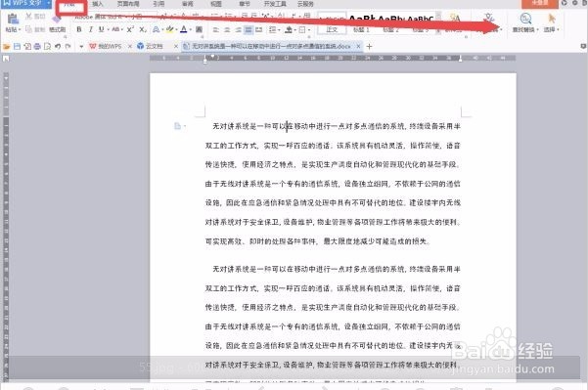This screenshot has height=390, width=588.
Task: Apply strikethrough with the AB icon
Action: (115, 29)
